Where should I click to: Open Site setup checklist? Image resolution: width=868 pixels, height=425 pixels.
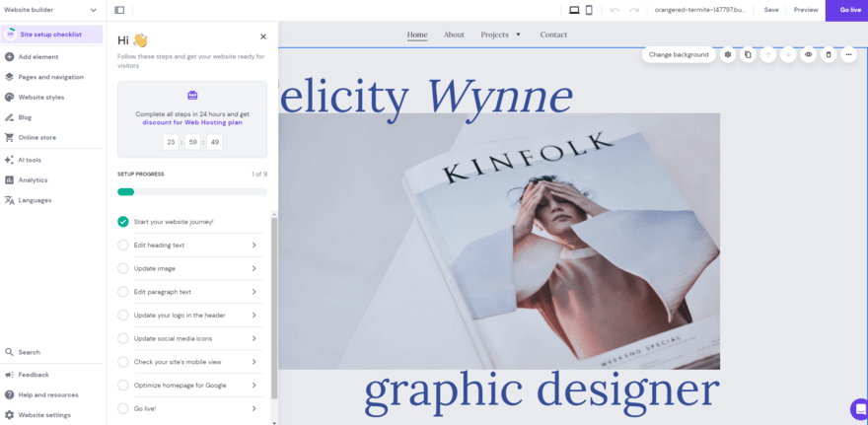[51, 35]
